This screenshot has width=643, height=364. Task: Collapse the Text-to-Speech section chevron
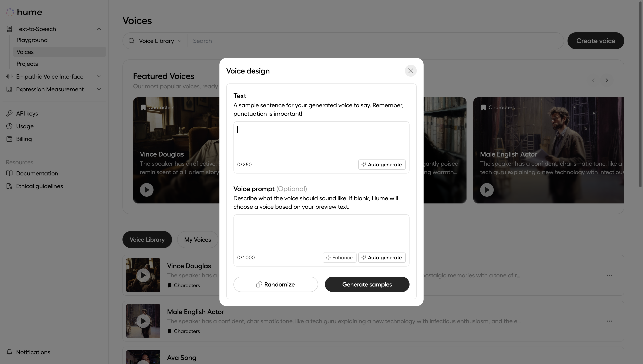click(x=99, y=29)
